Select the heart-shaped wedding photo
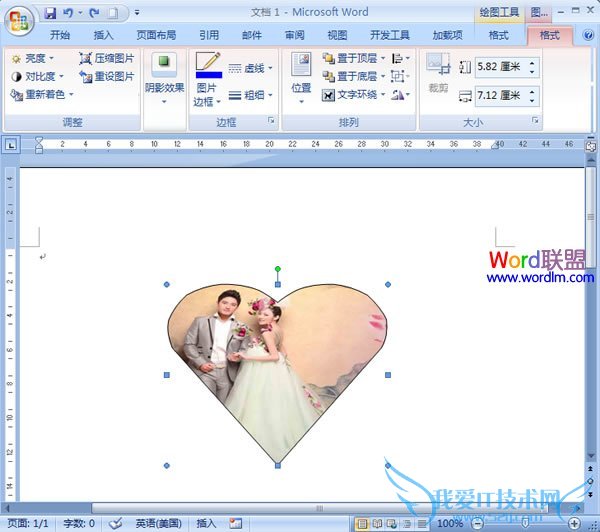The width and height of the screenshot is (600, 532). 277,373
